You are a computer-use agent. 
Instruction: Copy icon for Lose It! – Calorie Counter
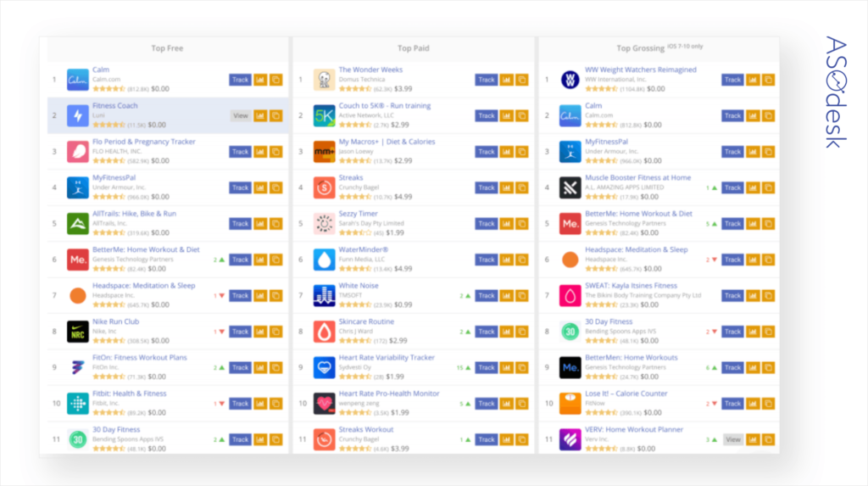click(x=768, y=404)
